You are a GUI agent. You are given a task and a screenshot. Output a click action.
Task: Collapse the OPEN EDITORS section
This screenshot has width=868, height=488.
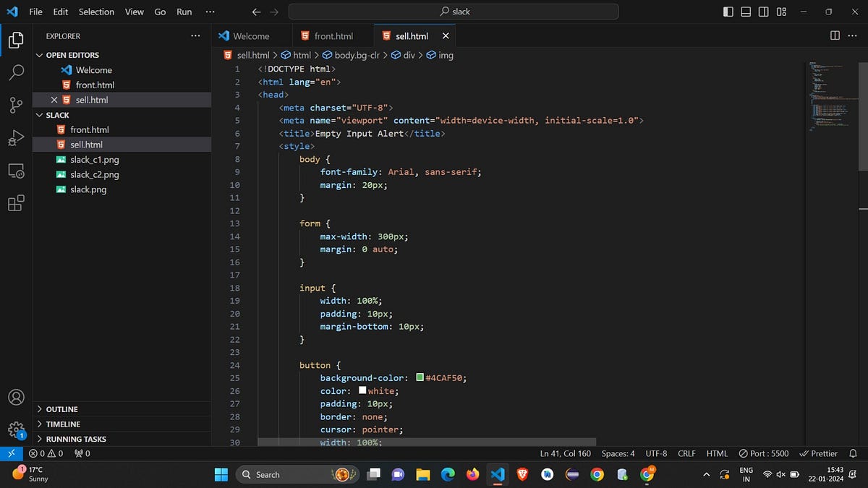[41, 55]
